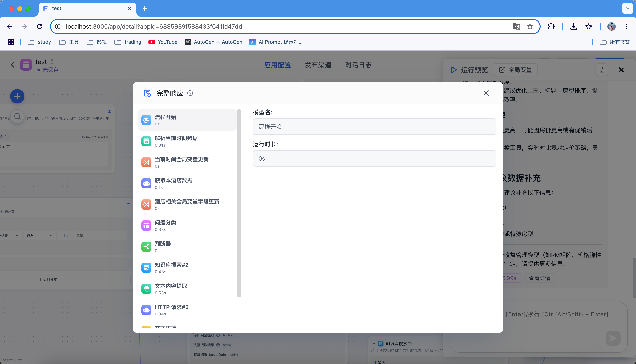Open the study bookmarks folder

tap(40, 42)
